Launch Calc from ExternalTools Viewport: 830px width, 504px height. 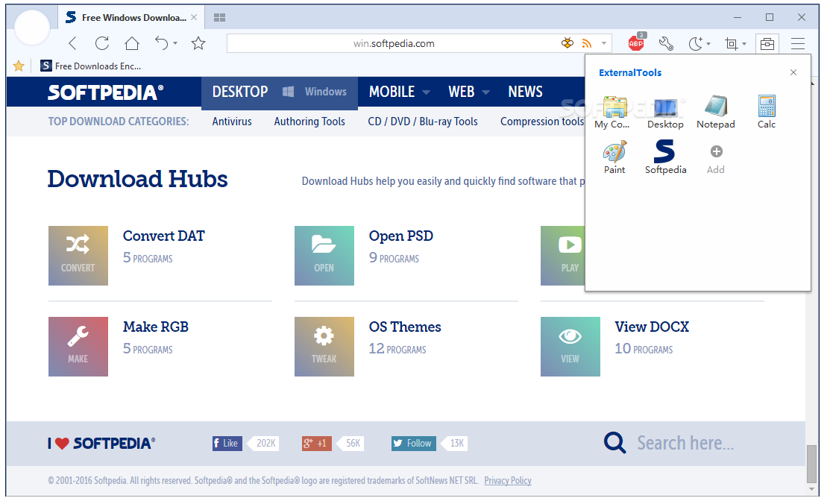pyautogui.click(x=767, y=113)
